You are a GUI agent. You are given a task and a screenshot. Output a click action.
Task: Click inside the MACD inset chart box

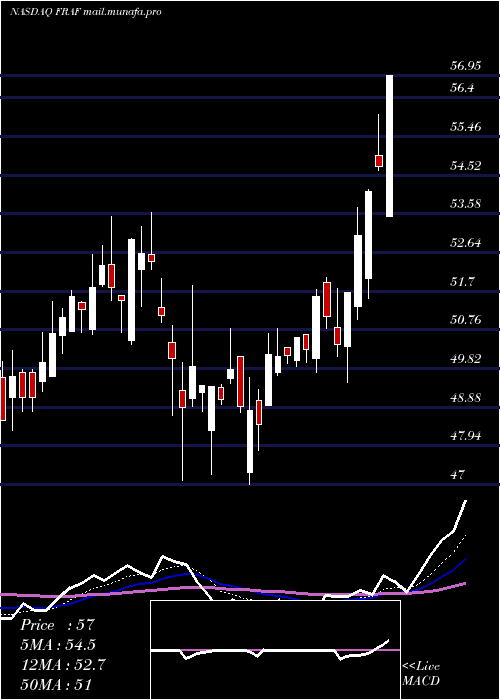coord(275,650)
